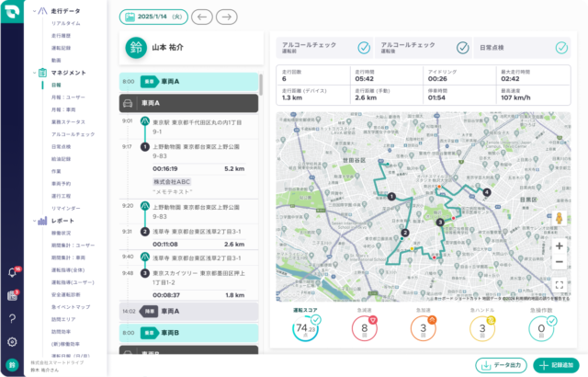This screenshot has height=377, width=588.
Task: Click the データ出力 button
Action: [x=501, y=365]
